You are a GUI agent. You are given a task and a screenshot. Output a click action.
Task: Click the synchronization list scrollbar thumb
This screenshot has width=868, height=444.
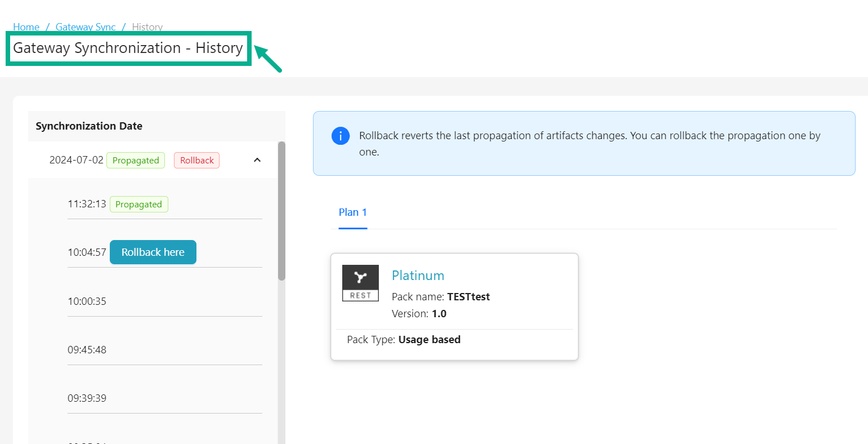[281, 211]
